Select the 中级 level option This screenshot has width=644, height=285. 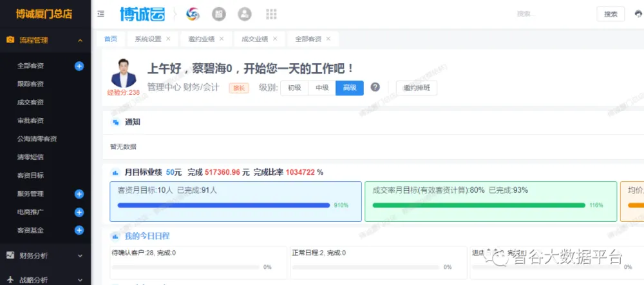(x=322, y=88)
